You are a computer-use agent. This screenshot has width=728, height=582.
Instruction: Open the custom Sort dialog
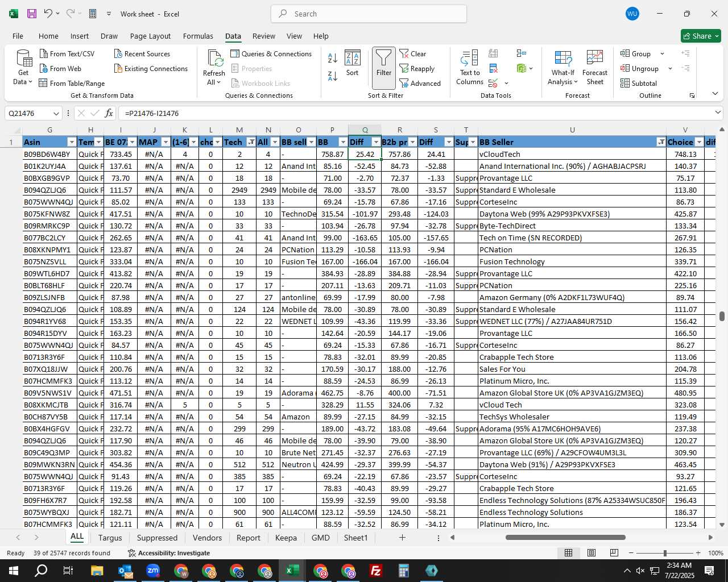(353, 63)
